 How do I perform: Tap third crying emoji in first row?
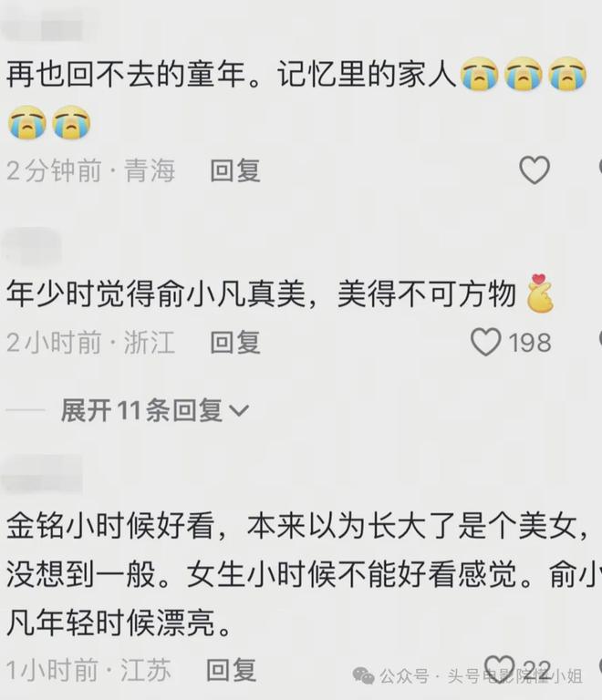coord(567,74)
